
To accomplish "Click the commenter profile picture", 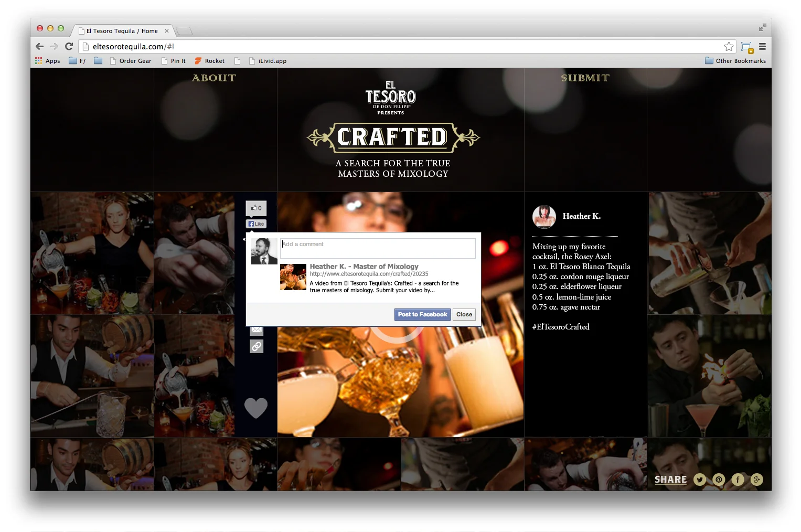I will (264, 251).
